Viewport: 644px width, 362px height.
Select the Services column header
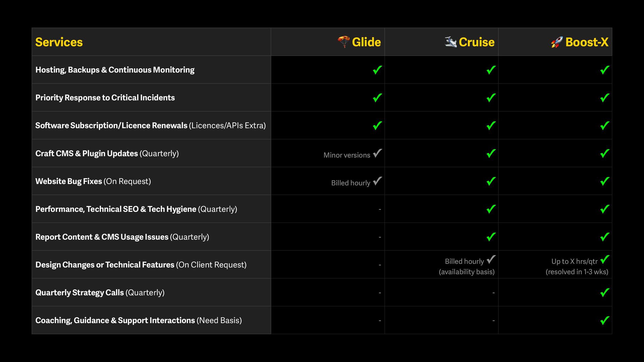coord(59,42)
